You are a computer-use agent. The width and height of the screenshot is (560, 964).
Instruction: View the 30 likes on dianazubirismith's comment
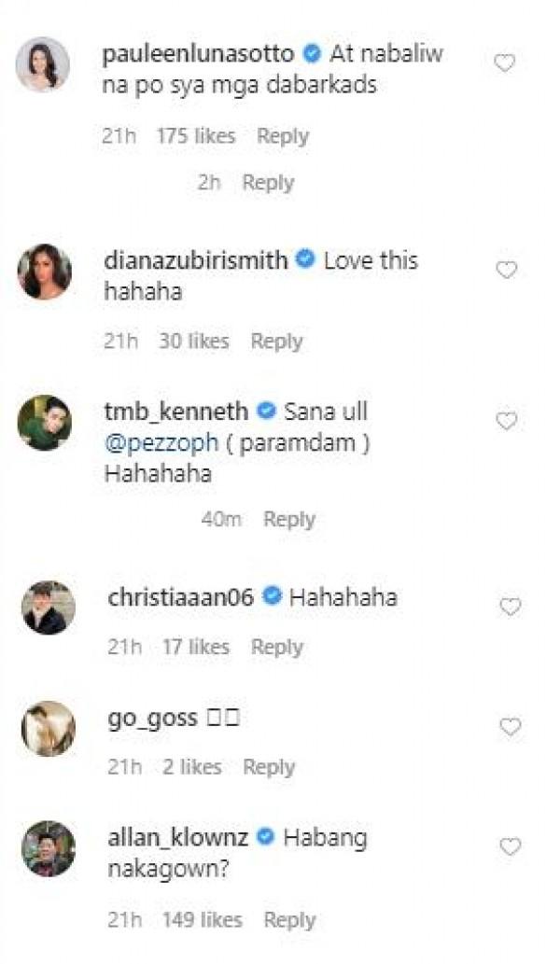(x=193, y=342)
